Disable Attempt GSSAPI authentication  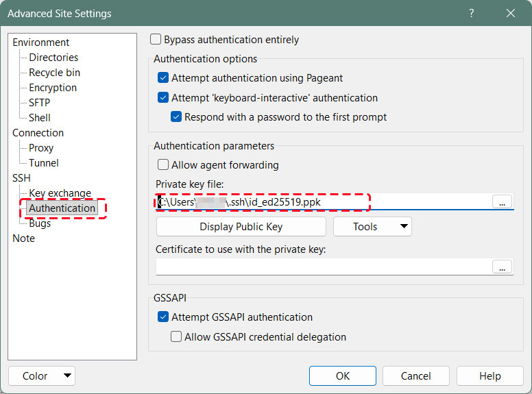[163, 317]
